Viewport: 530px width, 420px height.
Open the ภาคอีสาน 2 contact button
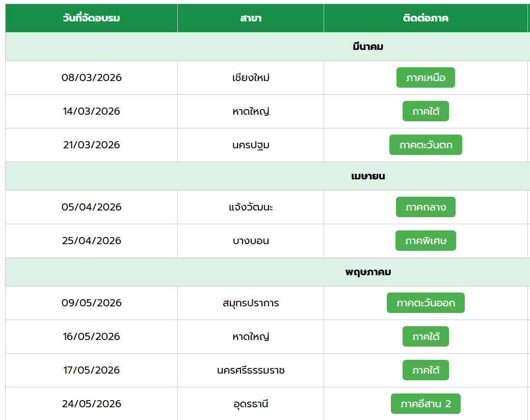tap(426, 404)
